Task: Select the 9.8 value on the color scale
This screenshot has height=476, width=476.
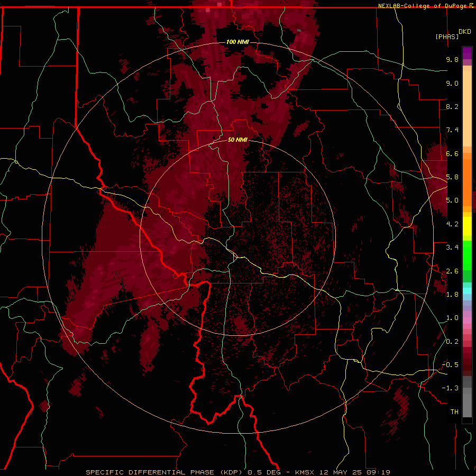Action: click(x=452, y=59)
